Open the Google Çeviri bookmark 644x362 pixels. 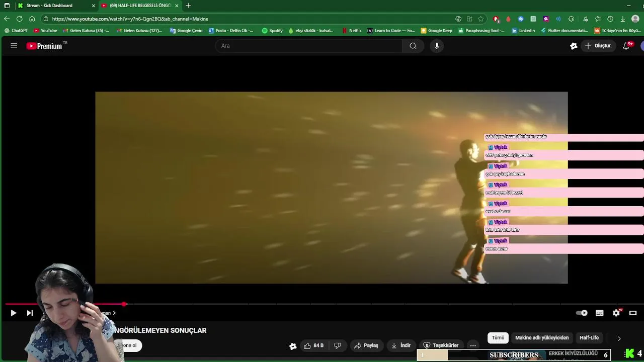pos(186,31)
